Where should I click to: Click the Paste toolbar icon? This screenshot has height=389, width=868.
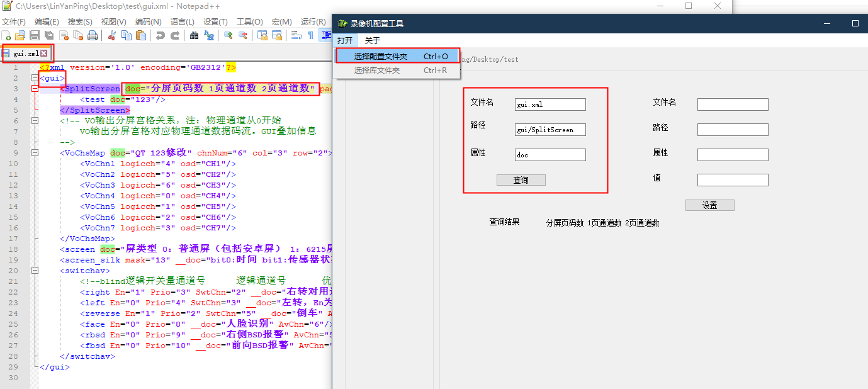[x=140, y=35]
